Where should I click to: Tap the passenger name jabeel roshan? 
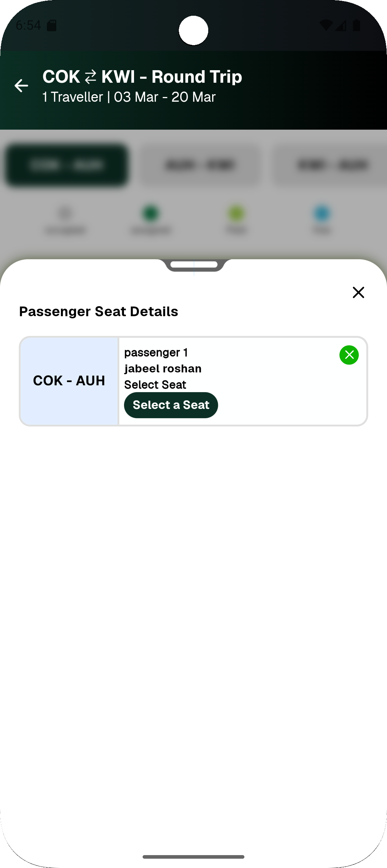pyautogui.click(x=163, y=368)
